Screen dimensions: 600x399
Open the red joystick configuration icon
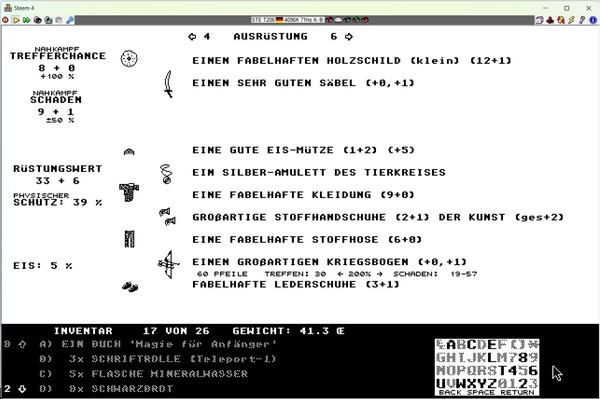pos(550,20)
